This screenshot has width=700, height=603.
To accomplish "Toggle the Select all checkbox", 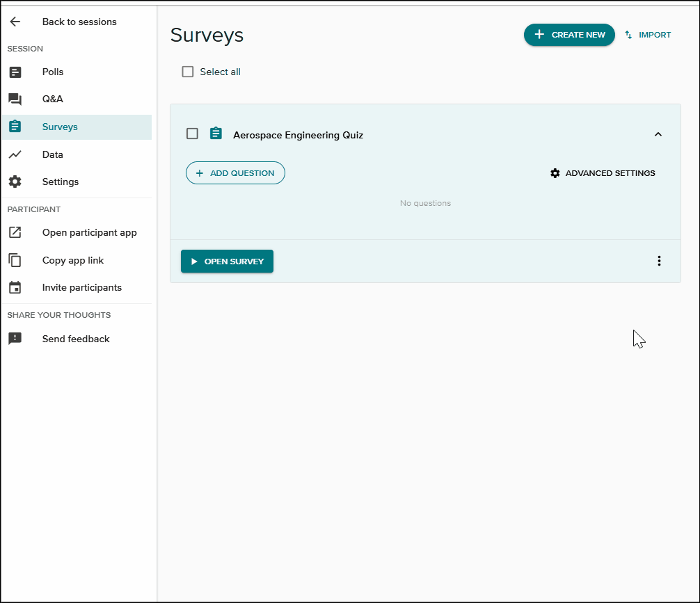I will 187,71.
